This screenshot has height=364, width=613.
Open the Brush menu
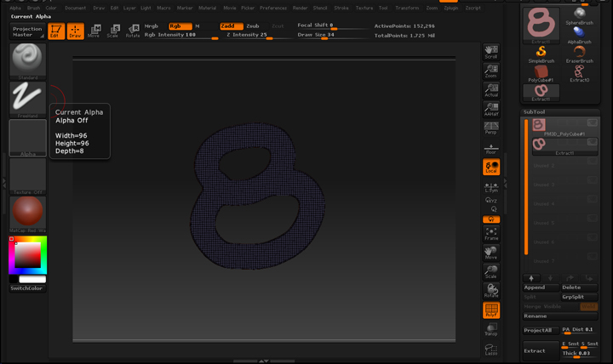click(x=33, y=8)
